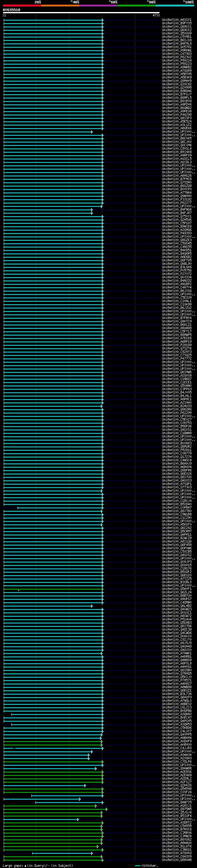Viewport: 197px width, 868px height.
Task: Select hit label UniRef100_A8IGY1
Action: pos(177,20)
